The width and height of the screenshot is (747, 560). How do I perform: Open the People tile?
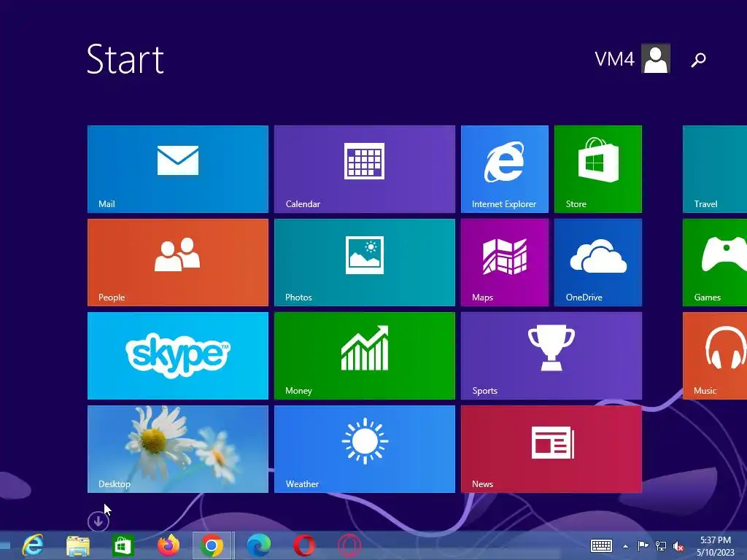point(178,262)
